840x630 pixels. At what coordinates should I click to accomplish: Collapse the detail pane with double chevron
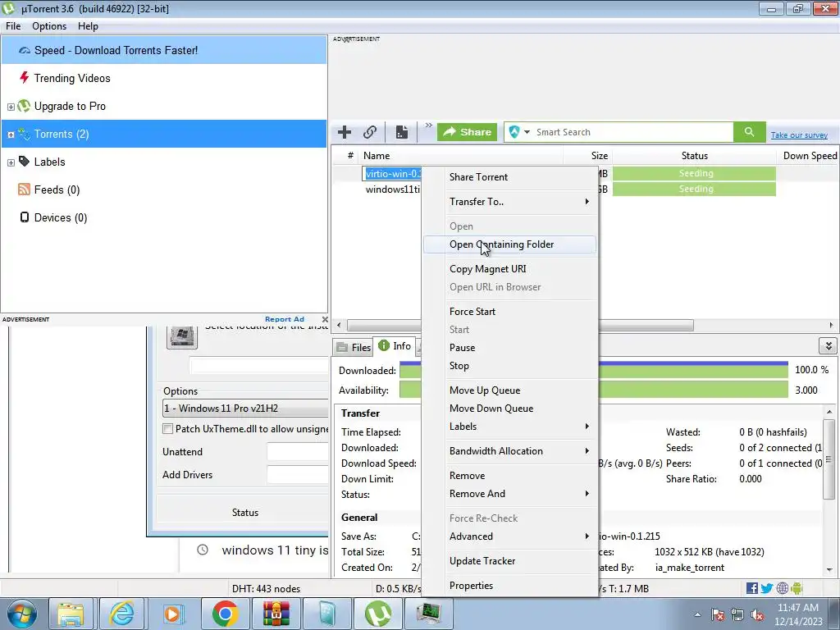(x=829, y=346)
